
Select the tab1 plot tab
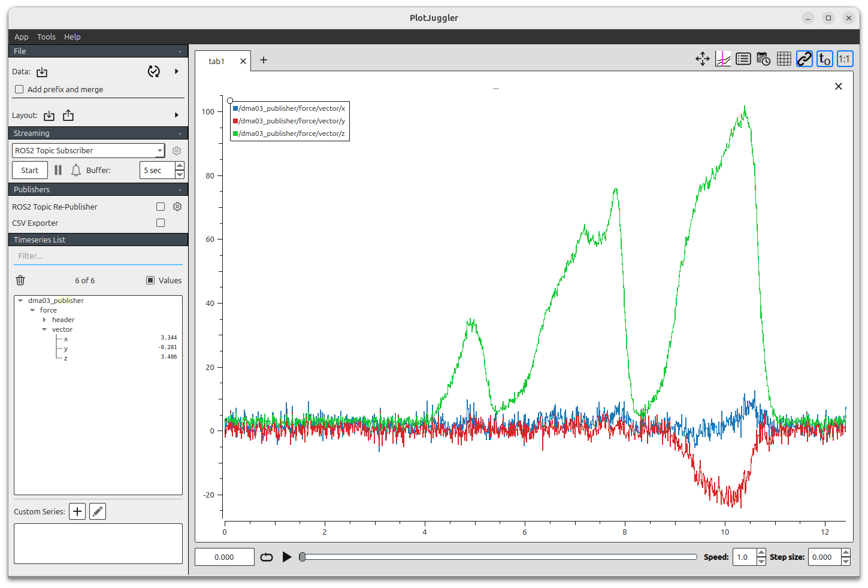click(x=216, y=61)
